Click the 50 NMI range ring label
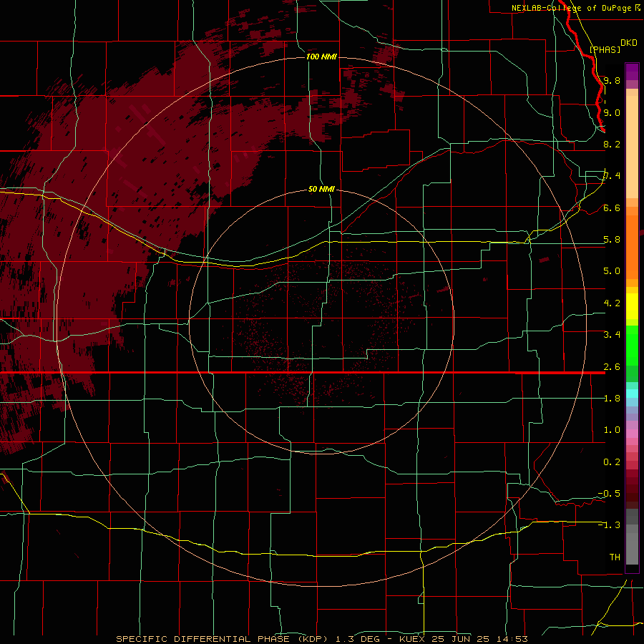 pyautogui.click(x=321, y=189)
